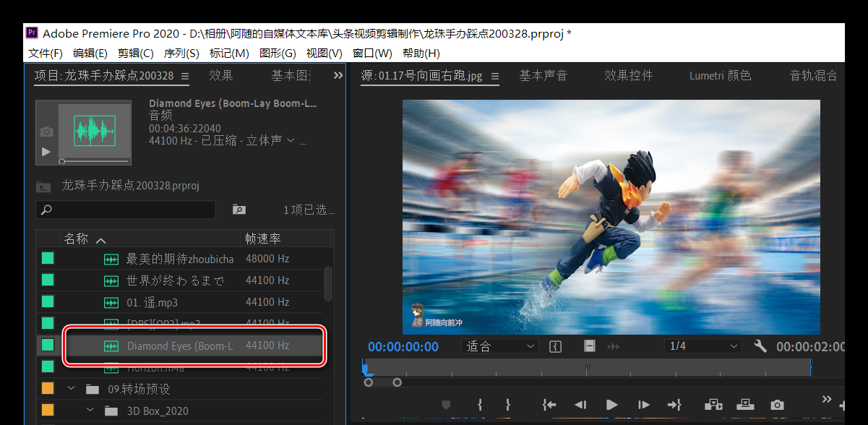
Task: Add a marker in source monitor
Action: [446, 405]
